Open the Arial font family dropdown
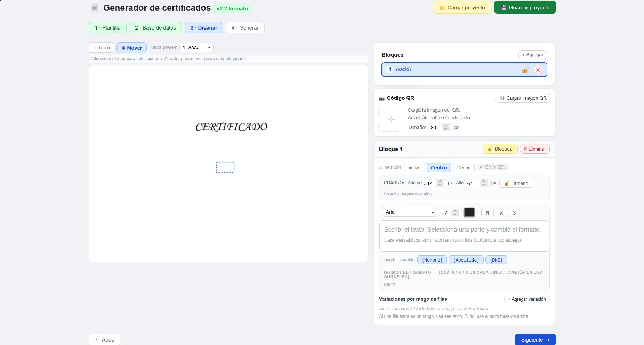The height and width of the screenshot is (345, 644). [410, 212]
